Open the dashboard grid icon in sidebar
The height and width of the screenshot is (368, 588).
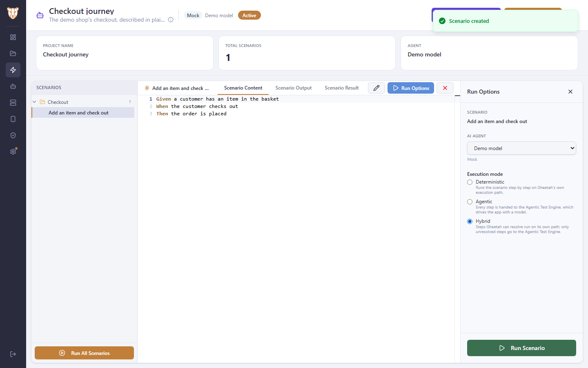(x=13, y=37)
